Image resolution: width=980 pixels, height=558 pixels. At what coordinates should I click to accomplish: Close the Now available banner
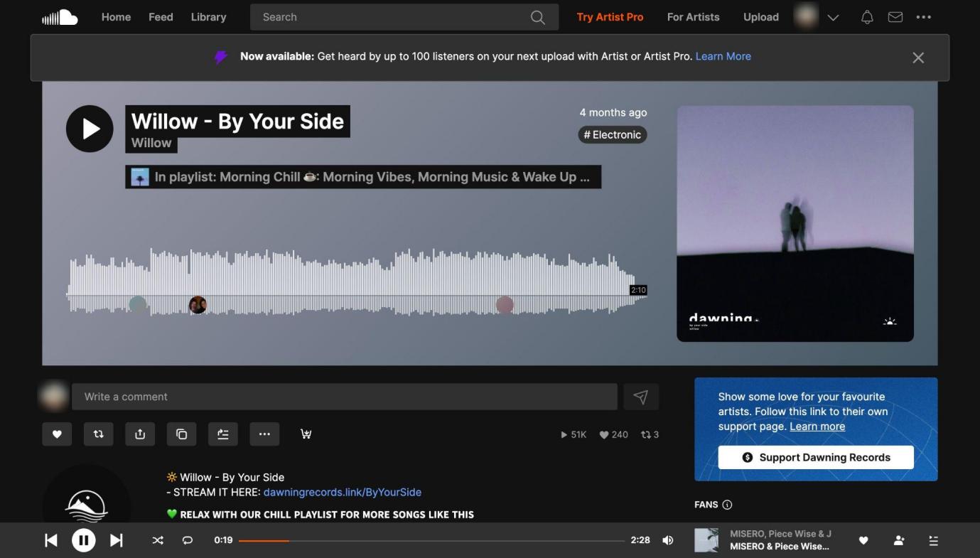pos(918,58)
